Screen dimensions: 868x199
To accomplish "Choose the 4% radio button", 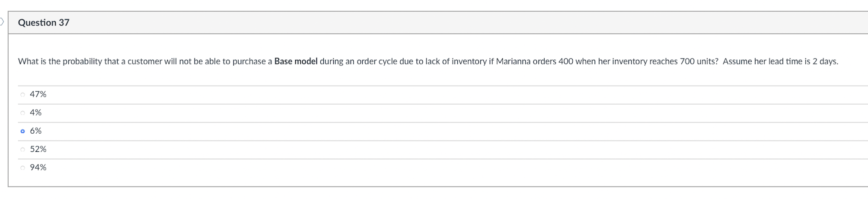I will (22, 113).
